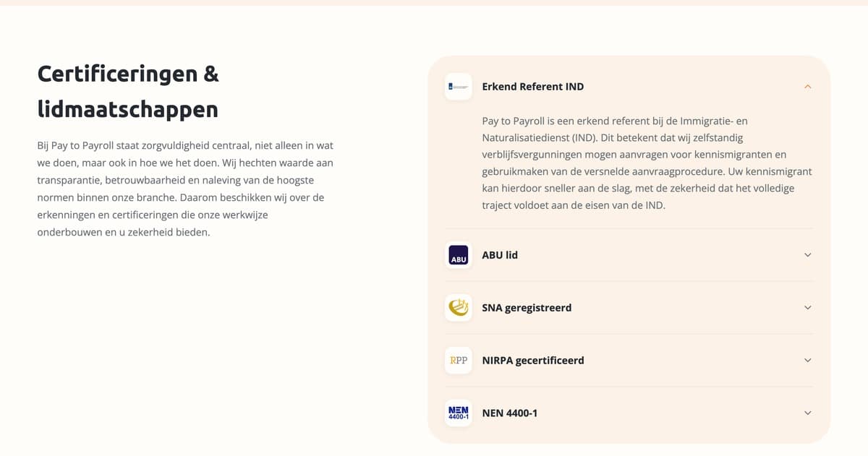This screenshot has width=868, height=456.
Task: Select the Erkend Referent IND title
Action: click(533, 87)
